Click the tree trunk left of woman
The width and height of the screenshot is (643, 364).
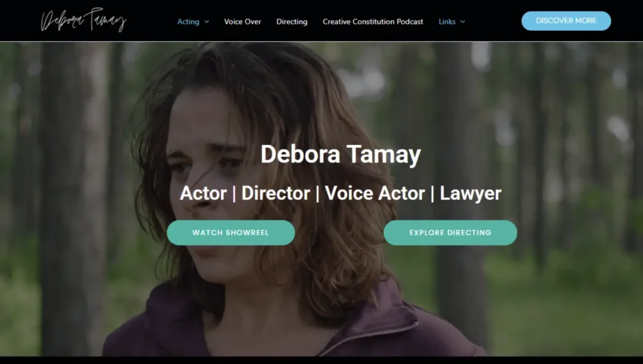coord(74,197)
